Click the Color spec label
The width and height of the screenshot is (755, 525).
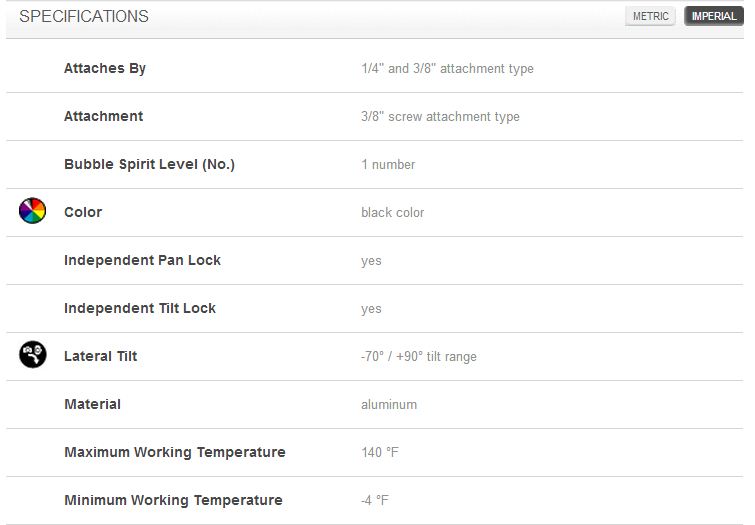tap(83, 212)
